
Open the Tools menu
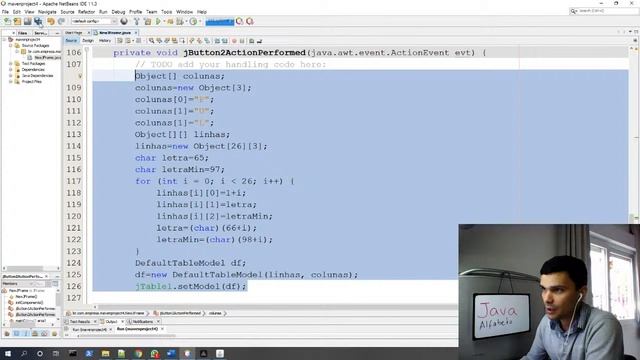167,12
